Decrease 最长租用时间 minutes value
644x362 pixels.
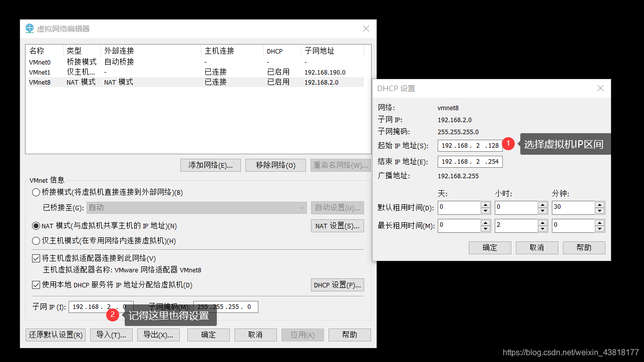pos(599,229)
